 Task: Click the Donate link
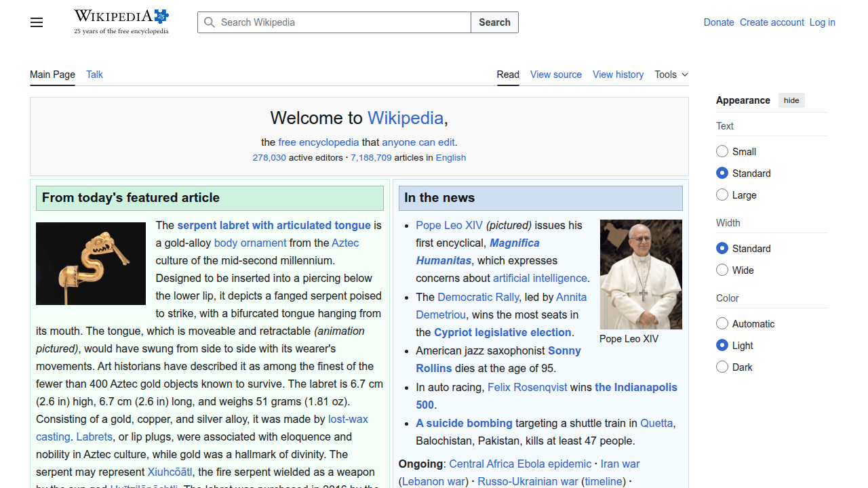719,22
